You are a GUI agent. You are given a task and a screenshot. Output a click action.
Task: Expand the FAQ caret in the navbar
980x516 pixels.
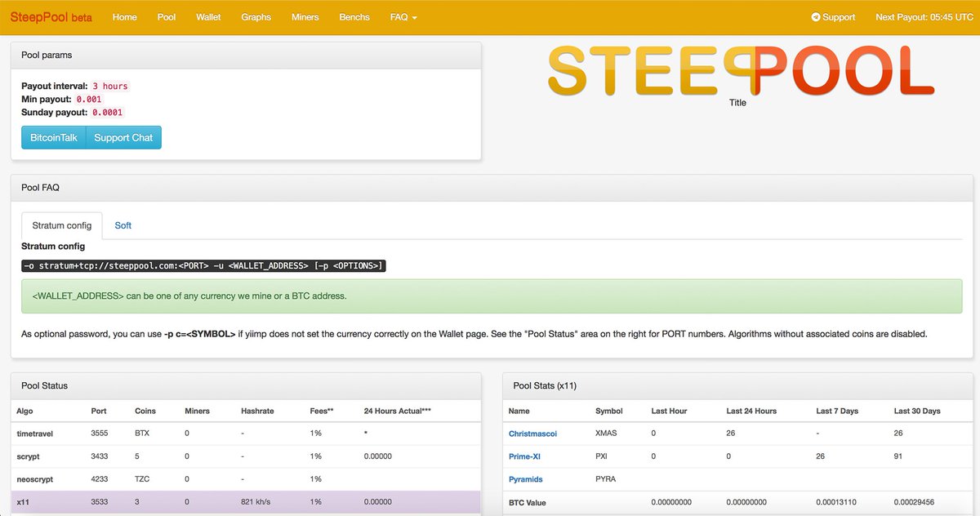[416, 16]
